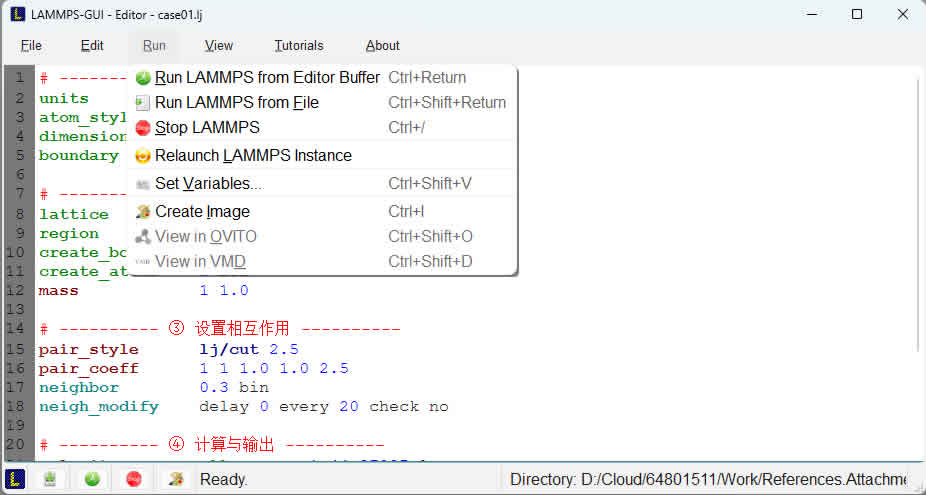This screenshot has width=926, height=495.
Task: Click the file icon beside Run LAMMPS from File
Action: tap(143, 103)
